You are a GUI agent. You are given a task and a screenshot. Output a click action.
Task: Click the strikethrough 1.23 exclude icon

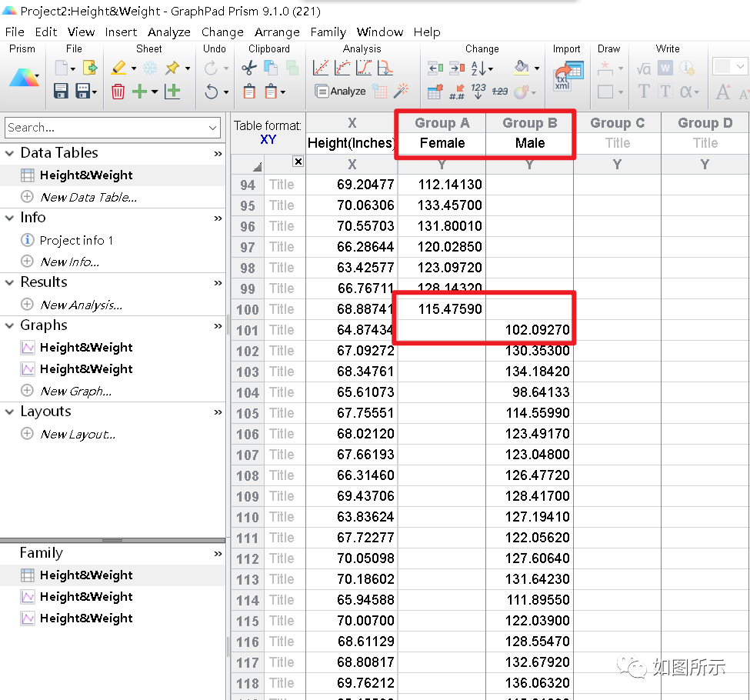500,91
